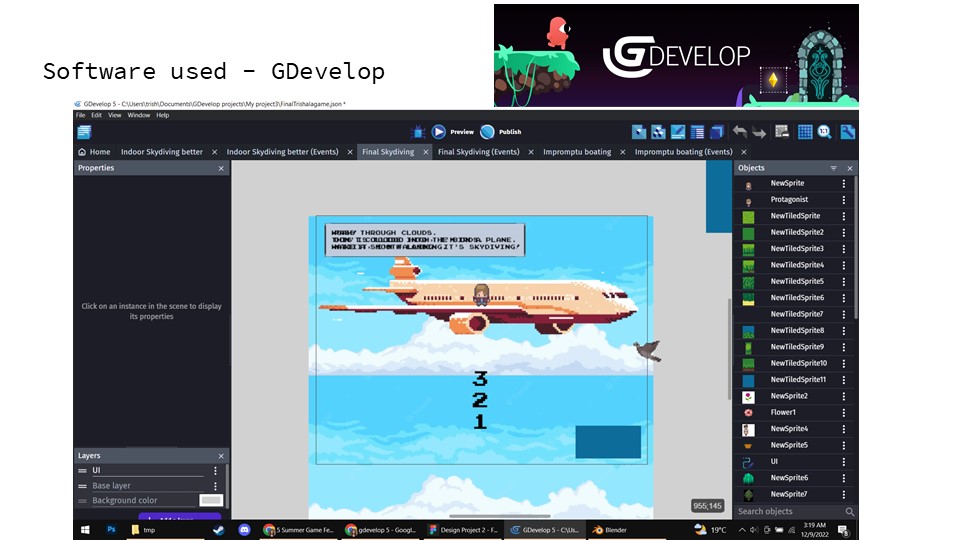This screenshot has height=540, width=960.
Task: Start the game Preview
Action: 452,132
